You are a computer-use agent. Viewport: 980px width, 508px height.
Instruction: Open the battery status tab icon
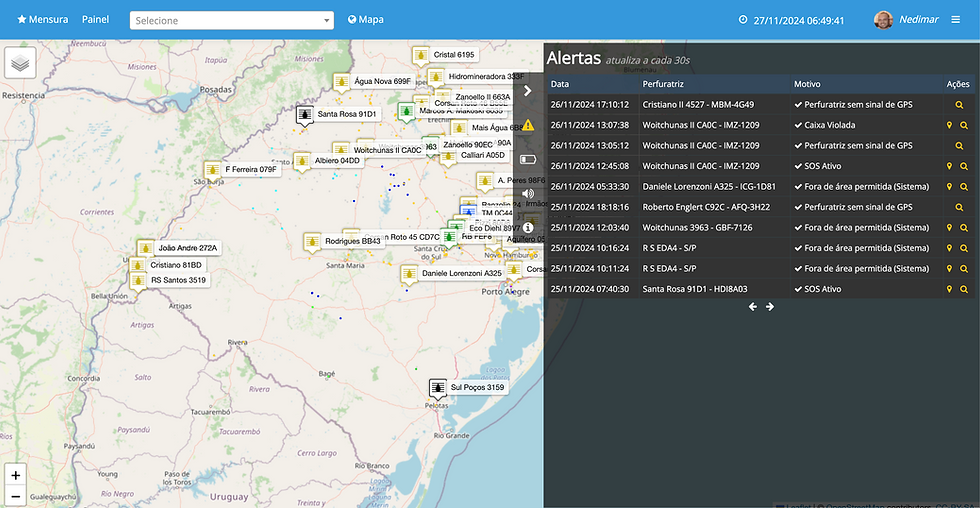click(x=528, y=159)
